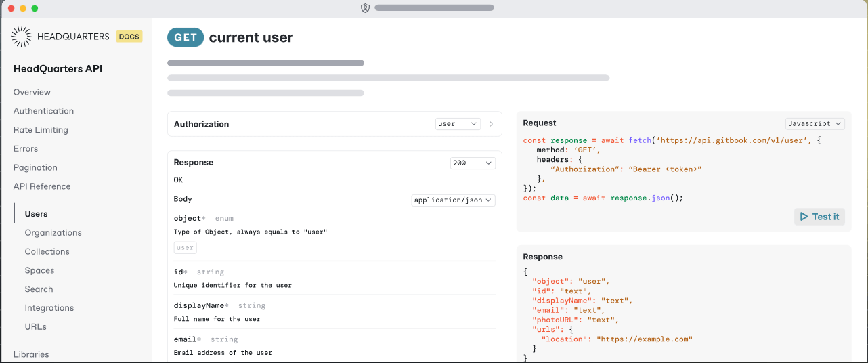868x363 pixels.
Task: Click the 'email' field name
Action: tap(186, 339)
